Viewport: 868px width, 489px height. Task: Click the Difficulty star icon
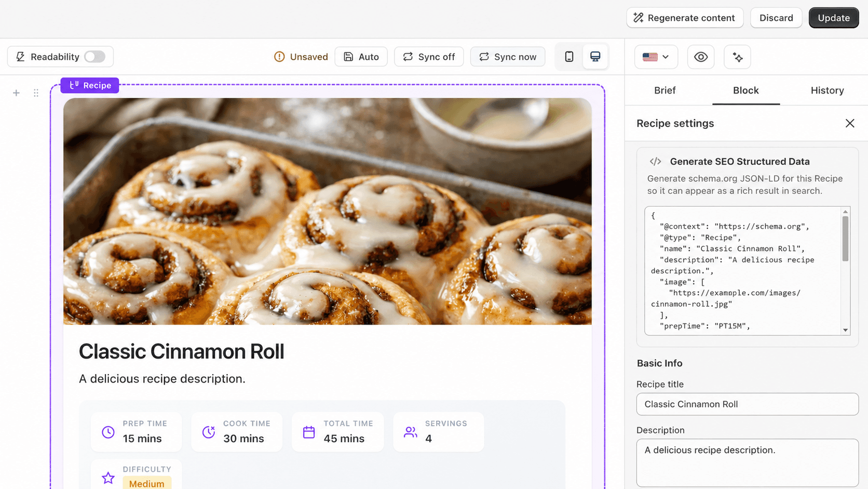pyautogui.click(x=108, y=478)
